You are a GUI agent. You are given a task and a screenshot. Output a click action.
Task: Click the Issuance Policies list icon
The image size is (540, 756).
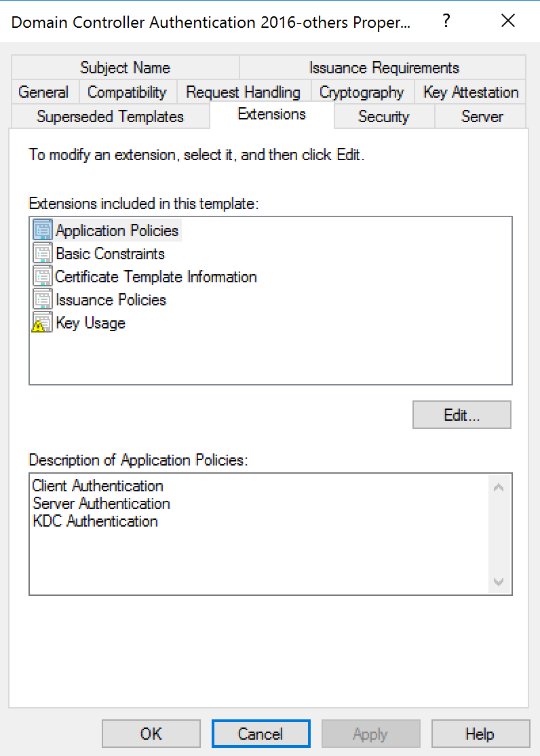(43, 299)
